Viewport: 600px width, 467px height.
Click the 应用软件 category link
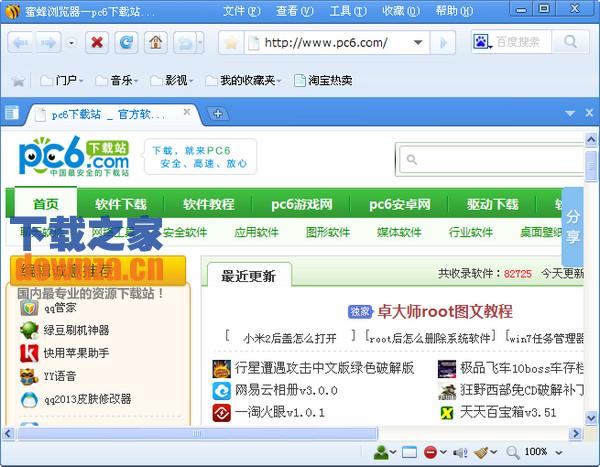pos(256,232)
